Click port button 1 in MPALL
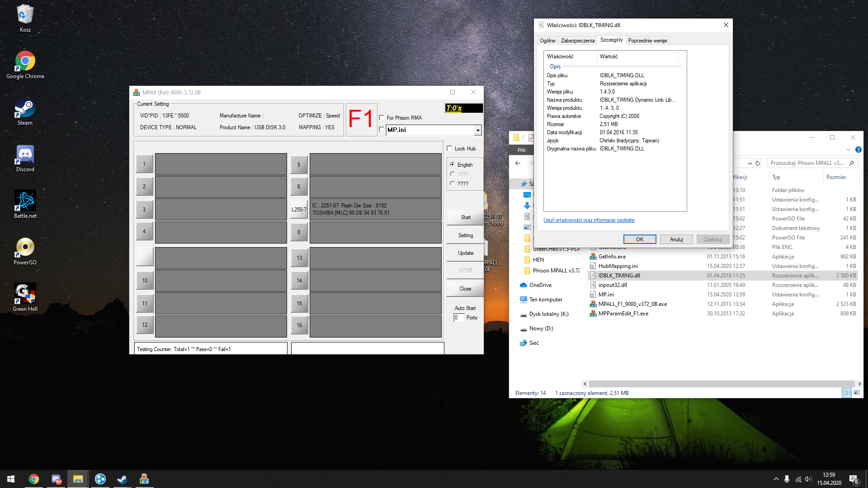The image size is (868, 488). point(145,164)
